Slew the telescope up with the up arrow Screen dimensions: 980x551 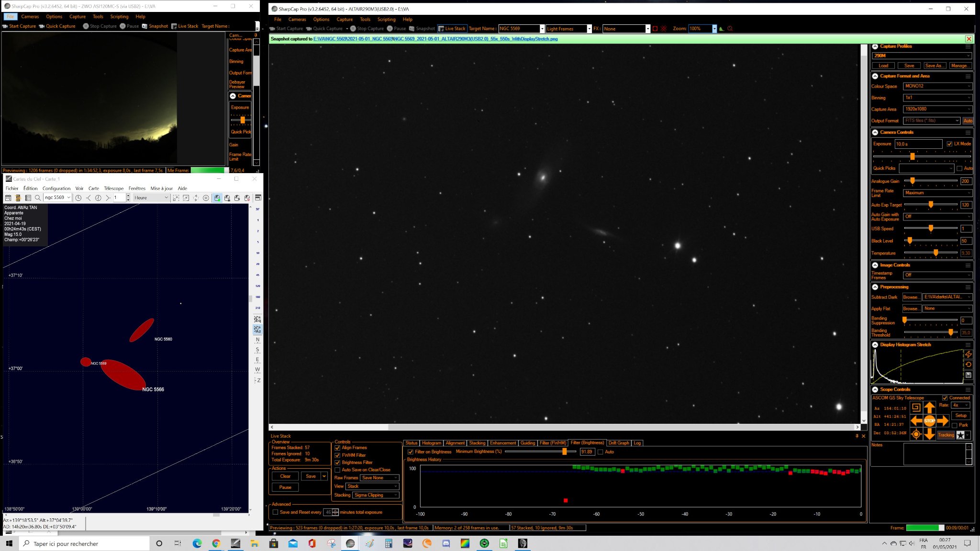(929, 408)
